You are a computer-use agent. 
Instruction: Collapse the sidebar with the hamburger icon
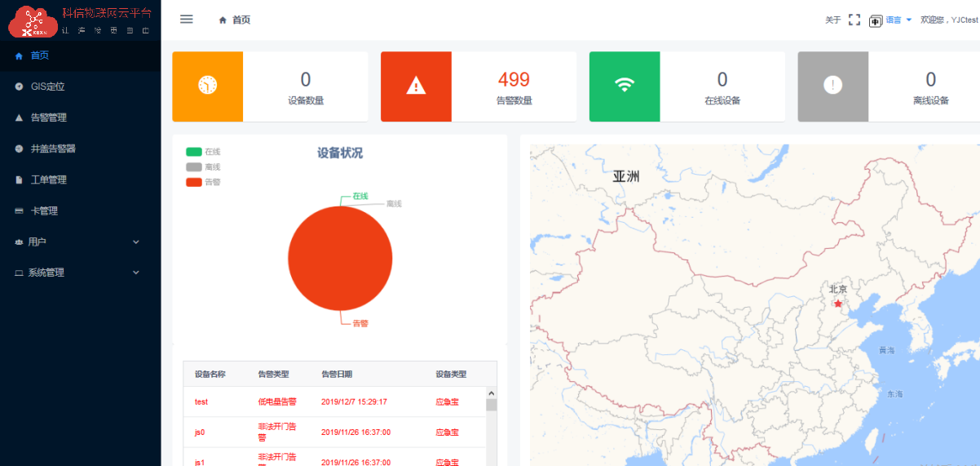click(187, 20)
